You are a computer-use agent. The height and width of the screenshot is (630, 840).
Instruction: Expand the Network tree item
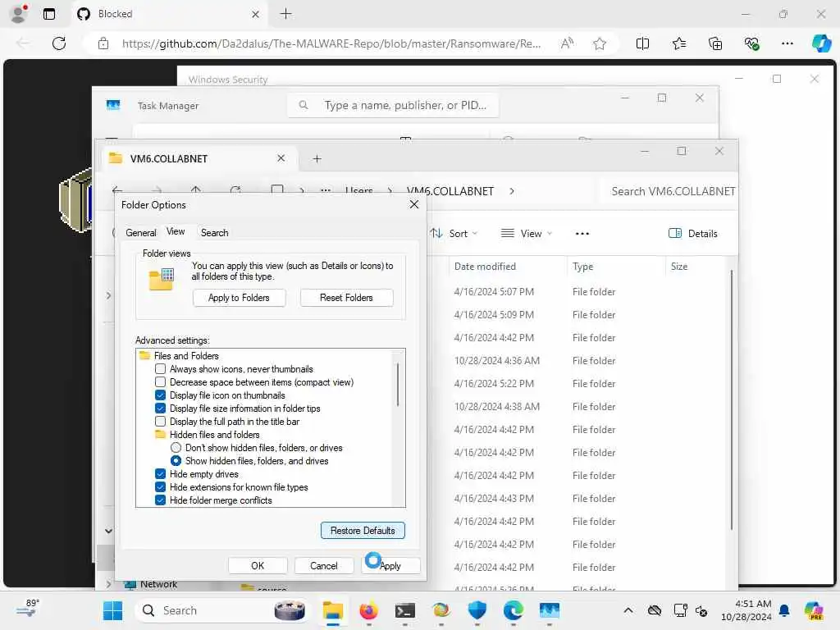[x=109, y=584]
